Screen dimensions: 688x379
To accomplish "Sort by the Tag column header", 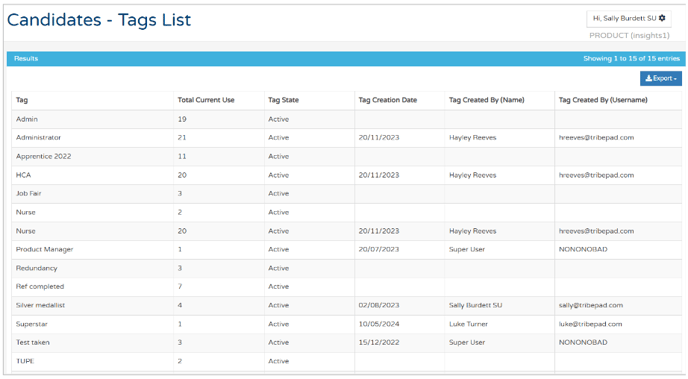I will point(22,100).
